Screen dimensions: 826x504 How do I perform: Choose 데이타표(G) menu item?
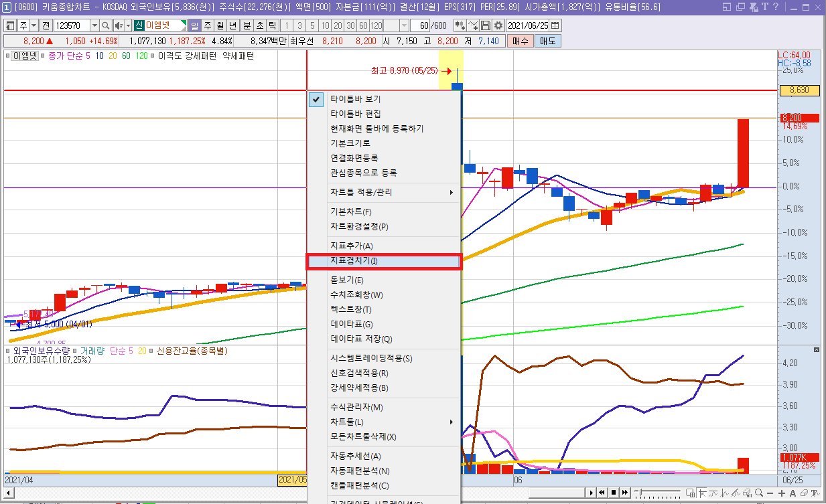[x=384, y=325]
